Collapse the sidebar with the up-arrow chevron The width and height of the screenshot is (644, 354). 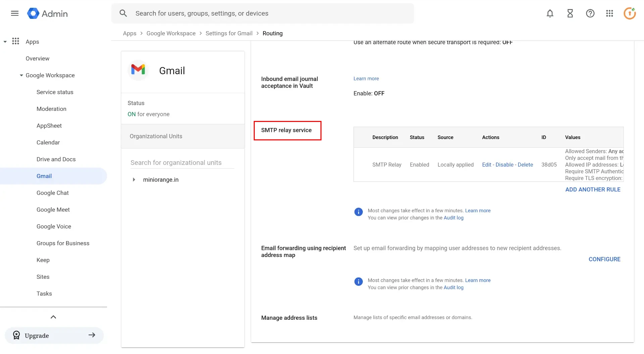coord(53,317)
